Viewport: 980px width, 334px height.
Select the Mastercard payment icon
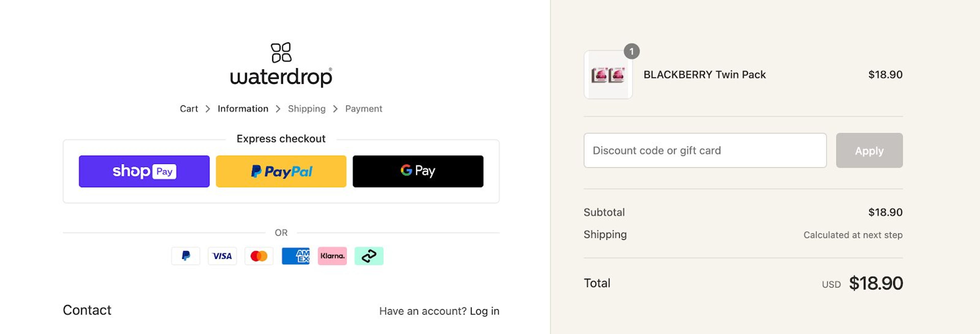[259, 256]
